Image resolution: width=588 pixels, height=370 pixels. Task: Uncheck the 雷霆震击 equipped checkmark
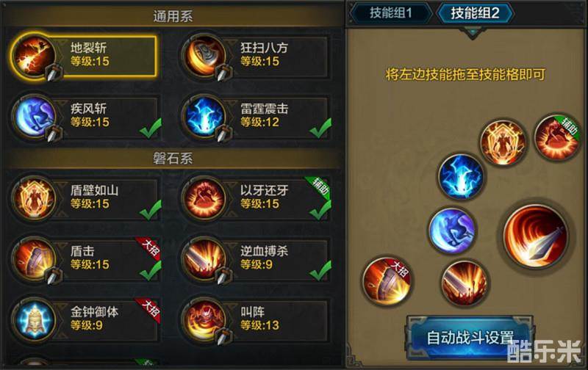tap(320, 127)
